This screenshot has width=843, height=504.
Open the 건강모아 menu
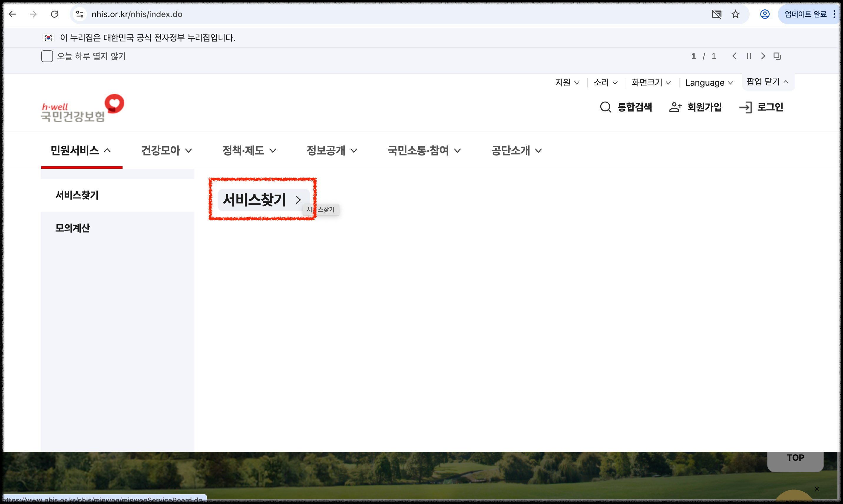(166, 150)
